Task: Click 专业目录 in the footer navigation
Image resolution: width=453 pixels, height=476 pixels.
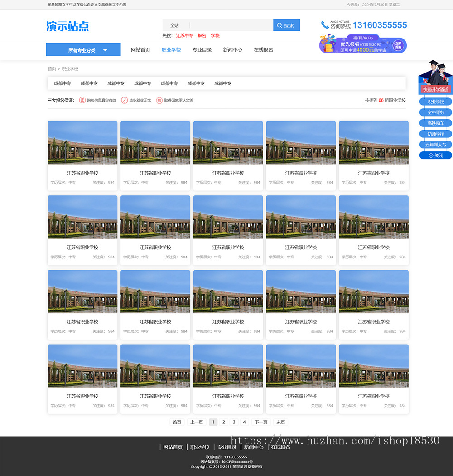Action: pos(227,447)
